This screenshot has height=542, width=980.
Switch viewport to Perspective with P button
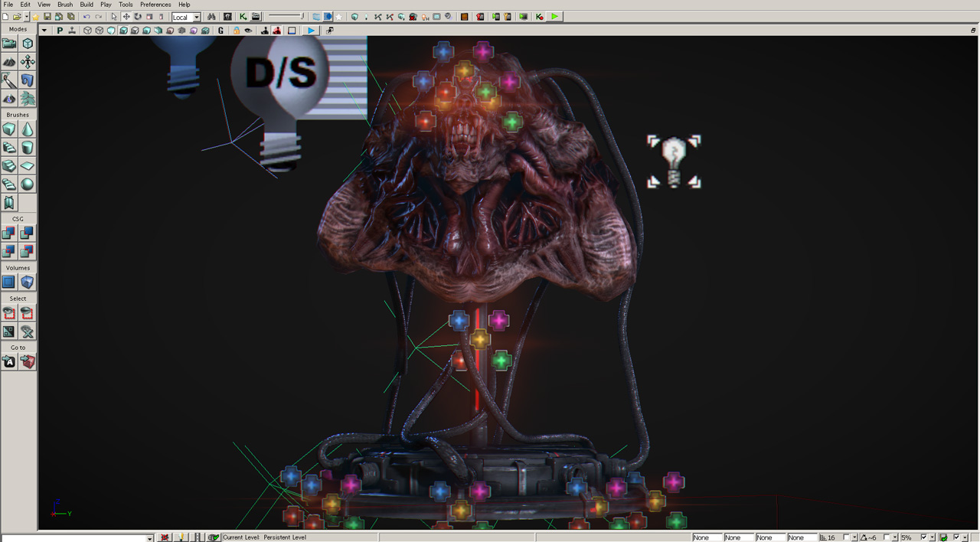(x=60, y=31)
